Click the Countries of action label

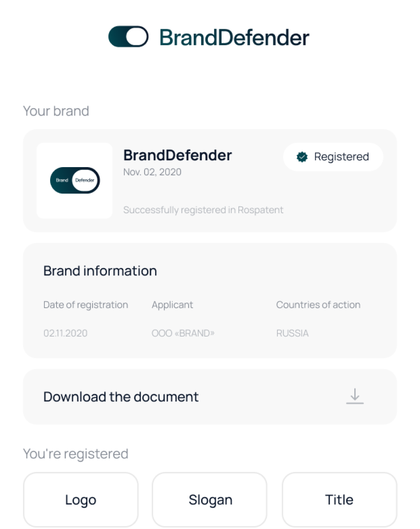318,305
